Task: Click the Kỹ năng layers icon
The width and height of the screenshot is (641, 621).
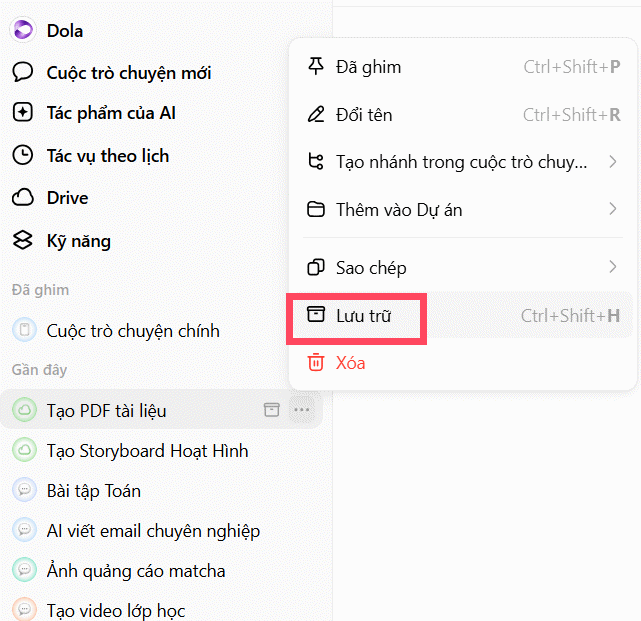Action: tap(22, 240)
